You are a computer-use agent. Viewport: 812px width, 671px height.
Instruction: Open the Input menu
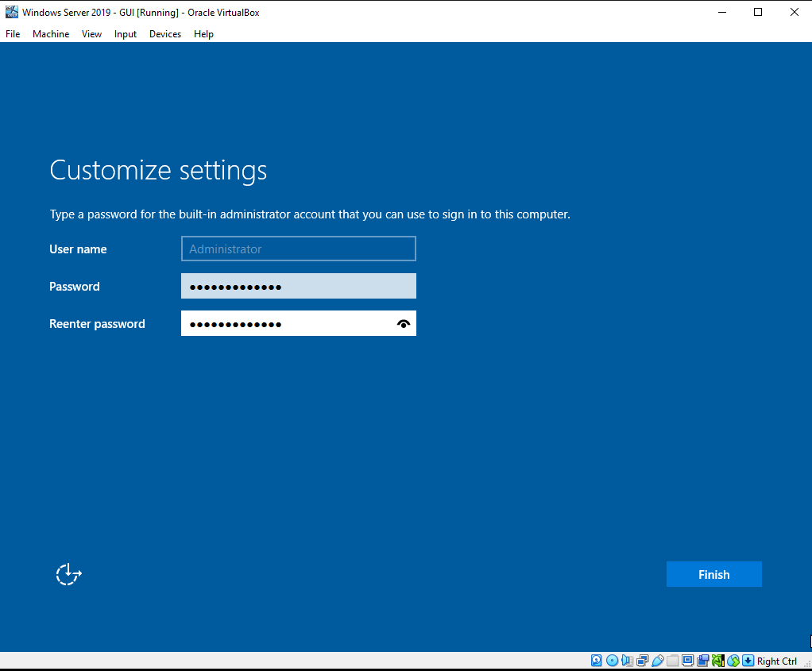click(x=126, y=33)
